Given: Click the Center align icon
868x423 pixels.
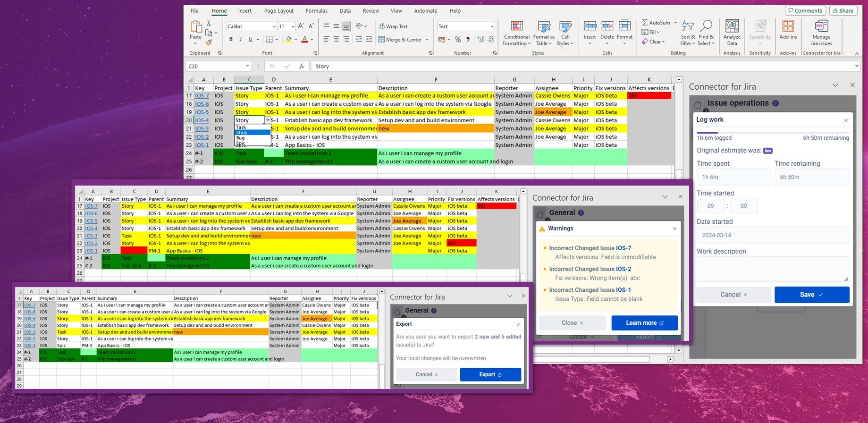Looking at the screenshot, I should [x=337, y=40].
